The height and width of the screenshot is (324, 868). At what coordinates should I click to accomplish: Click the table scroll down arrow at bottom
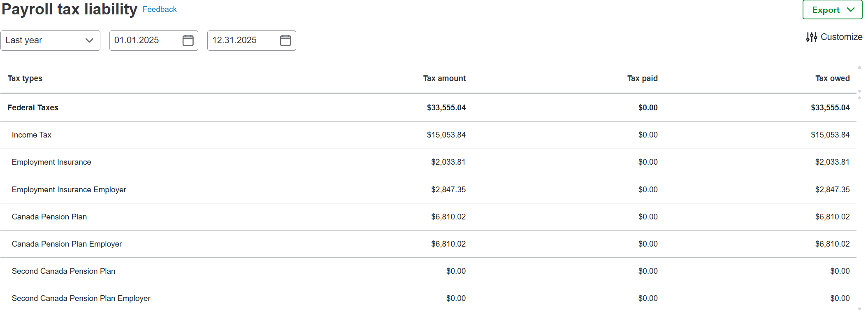859,309
